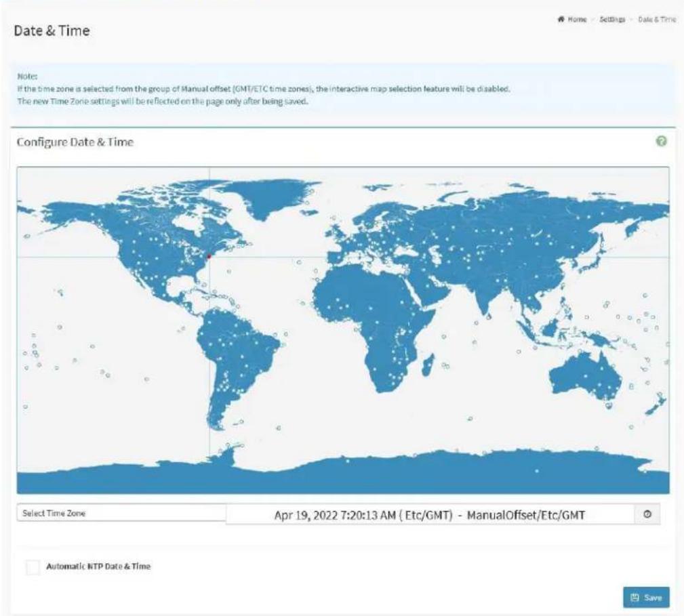
Task: Click the red selected location marker on map
Action: (x=209, y=256)
